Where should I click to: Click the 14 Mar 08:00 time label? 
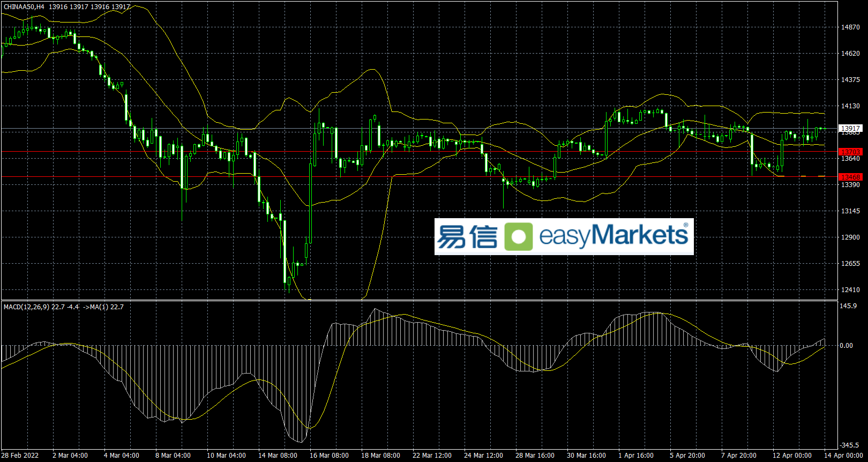coord(278,456)
